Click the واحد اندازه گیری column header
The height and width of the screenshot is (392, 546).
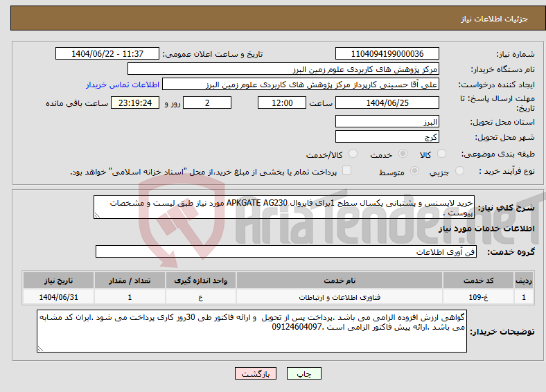[x=201, y=280]
